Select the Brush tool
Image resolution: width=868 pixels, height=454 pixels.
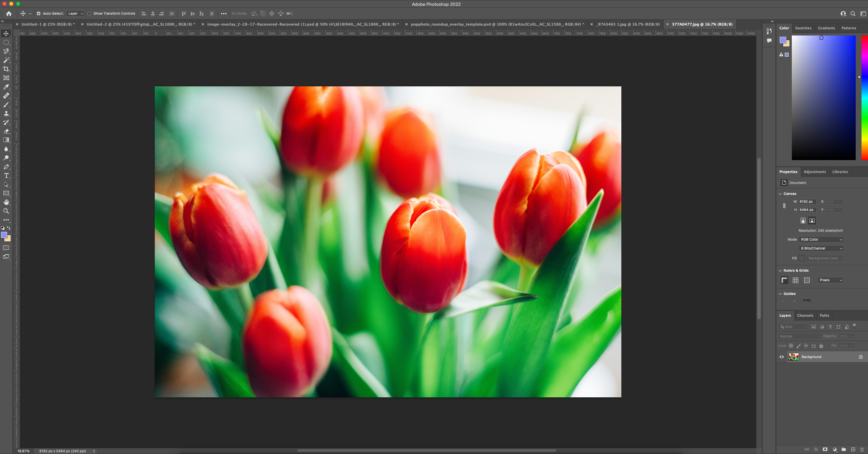tap(6, 104)
